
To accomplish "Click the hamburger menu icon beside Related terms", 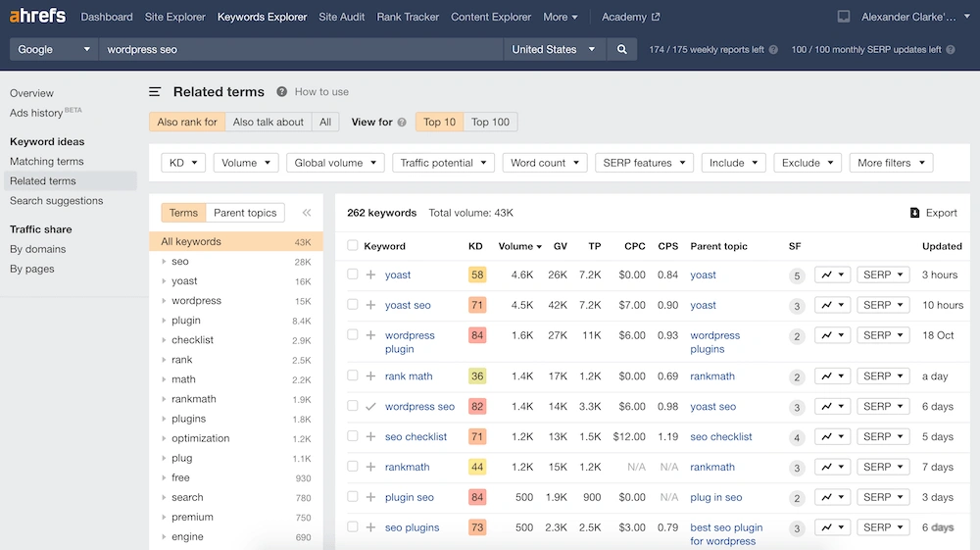I will click(x=155, y=92).
